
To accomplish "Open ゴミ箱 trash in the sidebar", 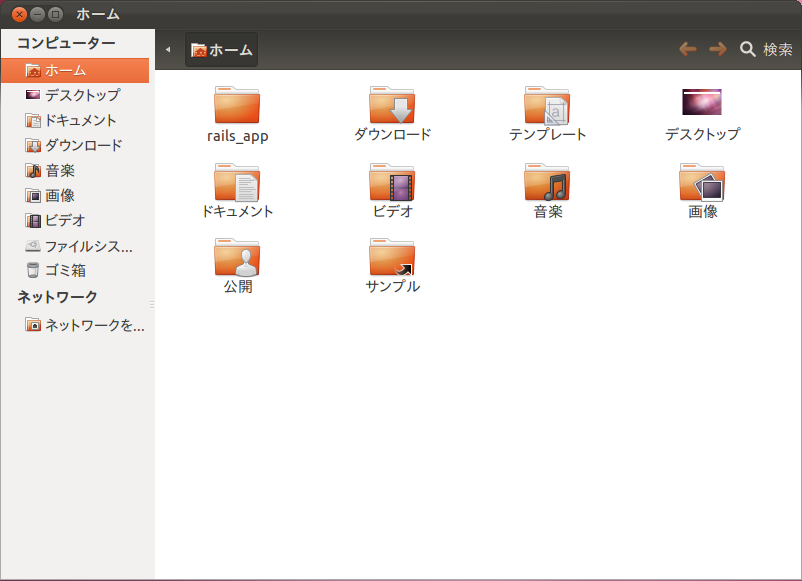I will pyautogui.click(x=75, y=270).
